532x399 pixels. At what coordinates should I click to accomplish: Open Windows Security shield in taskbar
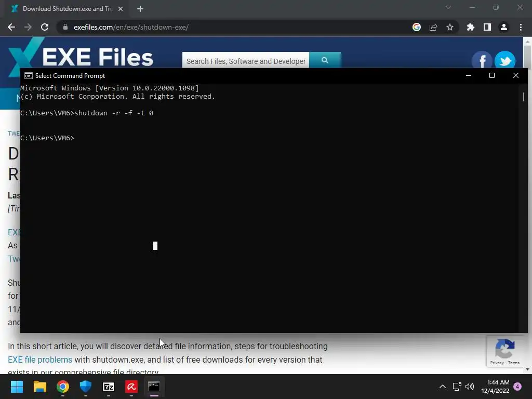pyautogui.click(x=86, y=387)
